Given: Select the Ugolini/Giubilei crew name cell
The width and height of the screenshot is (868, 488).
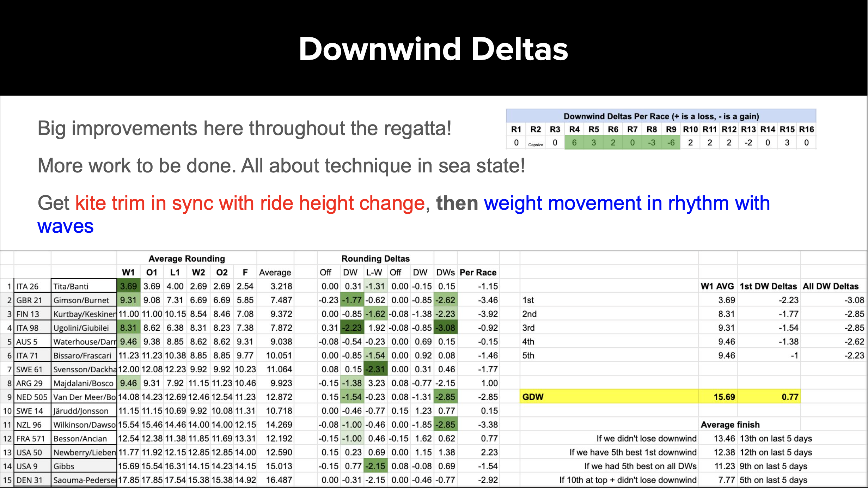Looking at the screenshot, I should pyautogui.click(x=84, y=328).
